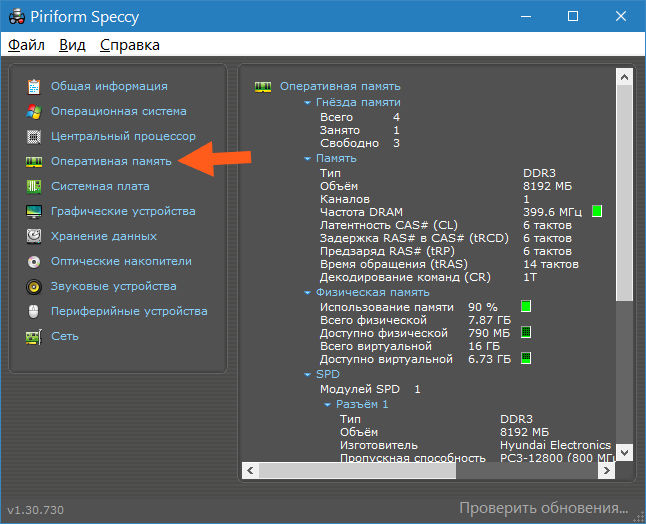Collapse the Физическая память group

click(307, 293)
